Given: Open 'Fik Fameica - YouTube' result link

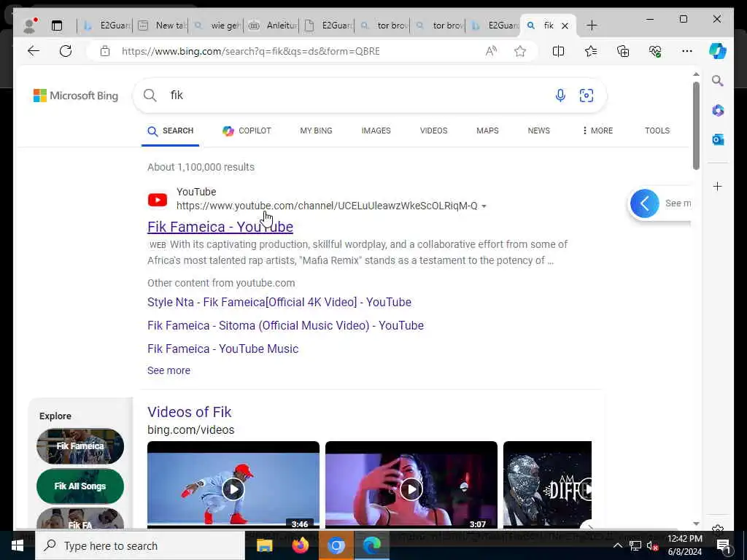Looking at the screenshot, I should point(220,227).
